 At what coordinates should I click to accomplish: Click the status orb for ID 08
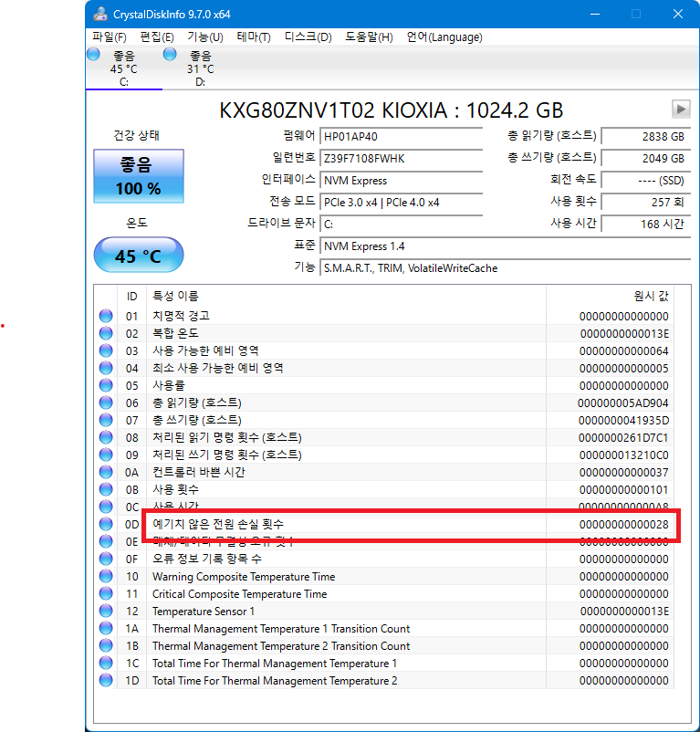pos(106,437)
